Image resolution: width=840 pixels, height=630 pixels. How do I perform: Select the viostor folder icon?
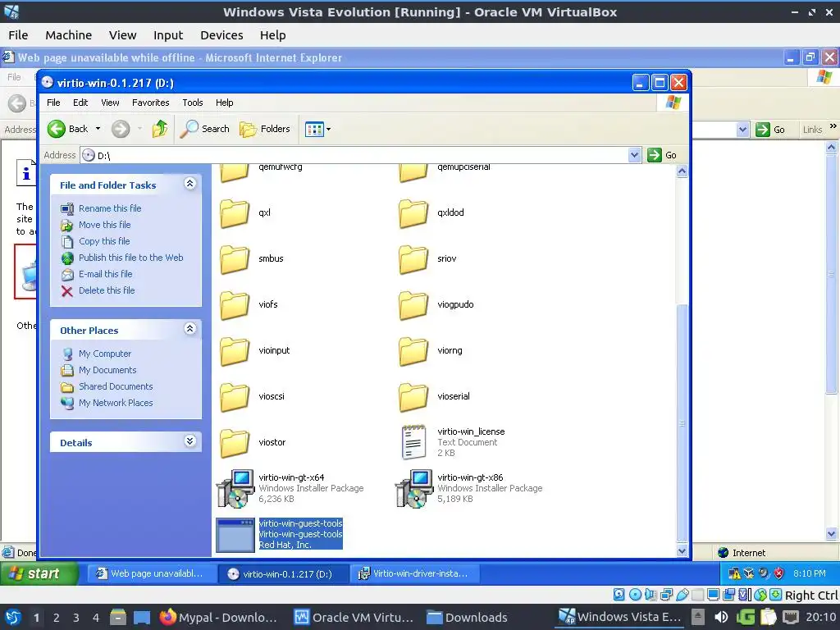point(235,444)
